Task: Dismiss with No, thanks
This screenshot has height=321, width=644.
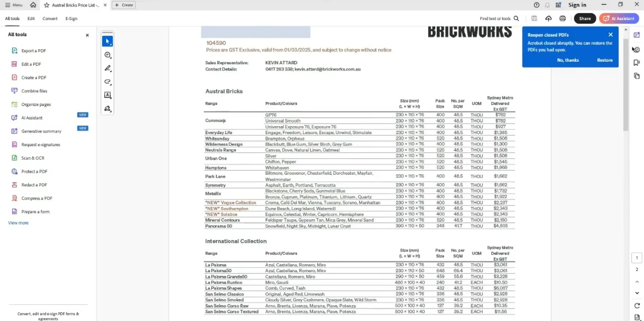Action: click(568, 60)
